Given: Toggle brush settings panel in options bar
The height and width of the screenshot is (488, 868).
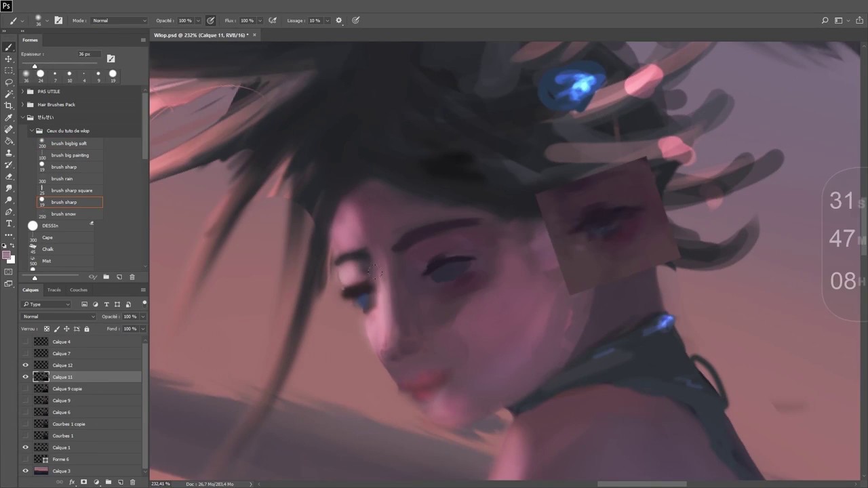Looking at the screenshot, I should pos(58,20).
